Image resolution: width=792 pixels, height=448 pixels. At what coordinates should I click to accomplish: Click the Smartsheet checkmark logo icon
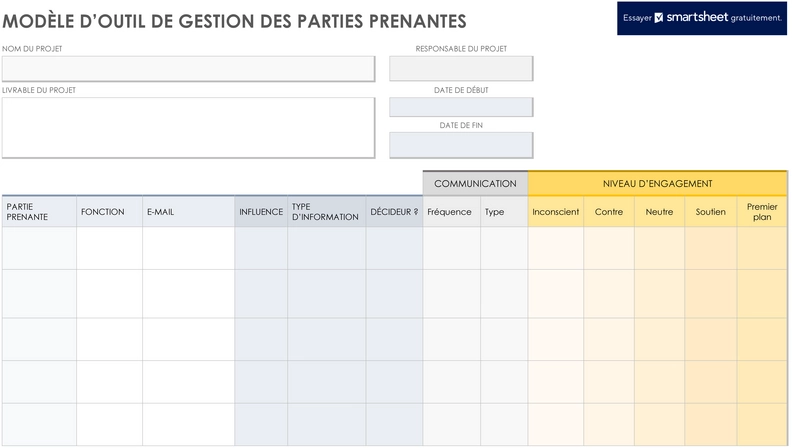659,18
